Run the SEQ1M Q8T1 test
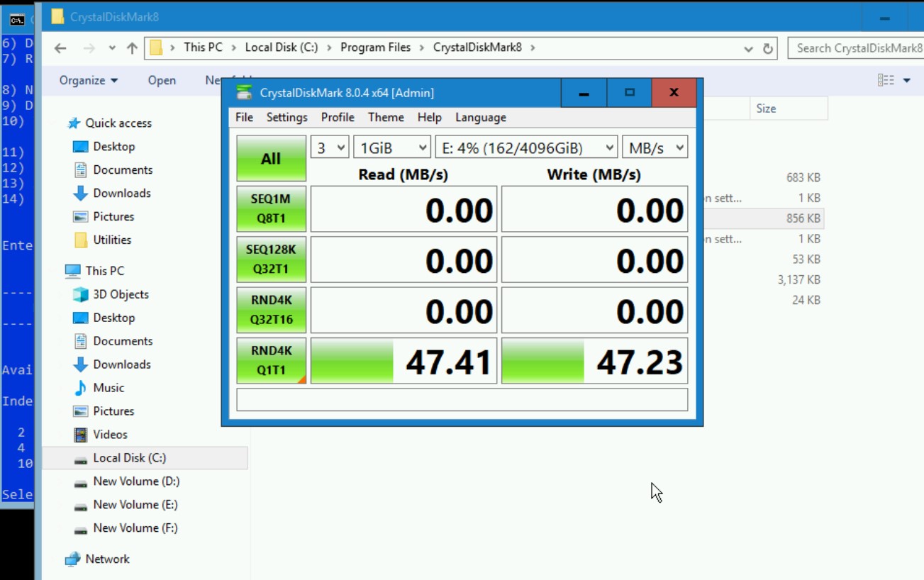The height and width of the screenshot is (580, 924). point(272,209)
